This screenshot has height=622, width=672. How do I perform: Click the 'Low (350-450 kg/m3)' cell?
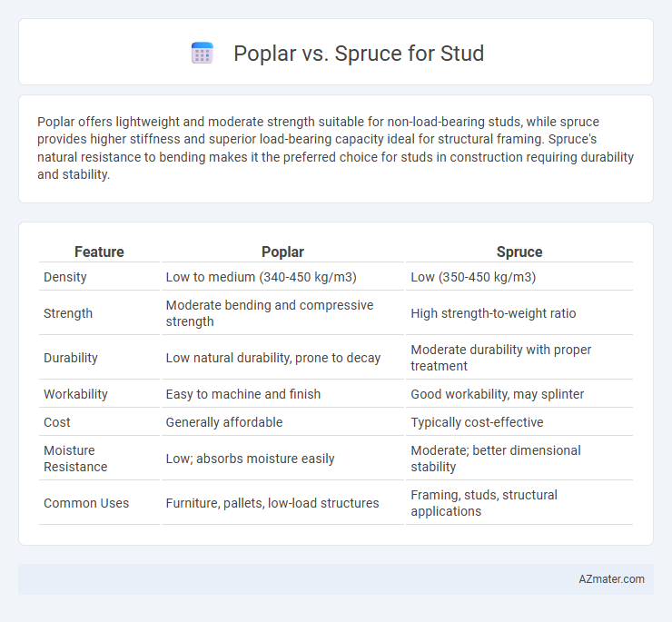click(473, 277)
